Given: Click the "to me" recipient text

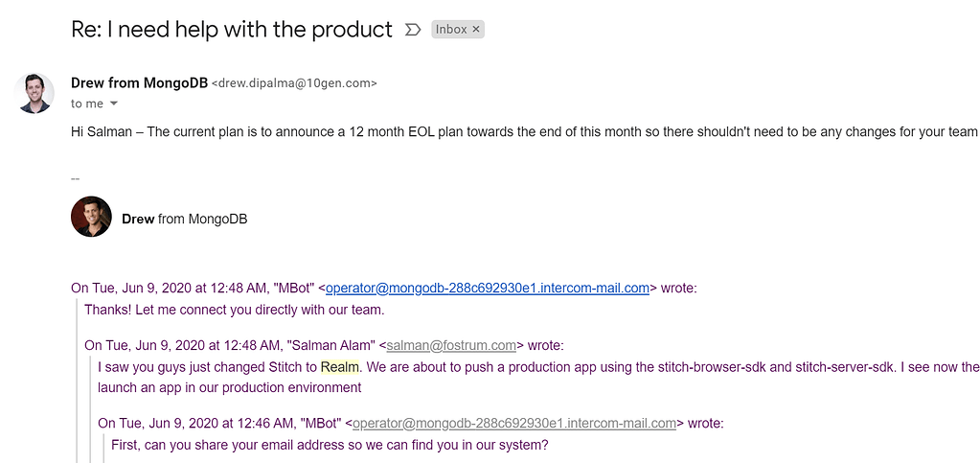Looking at the screenshot, I should 87,104.
